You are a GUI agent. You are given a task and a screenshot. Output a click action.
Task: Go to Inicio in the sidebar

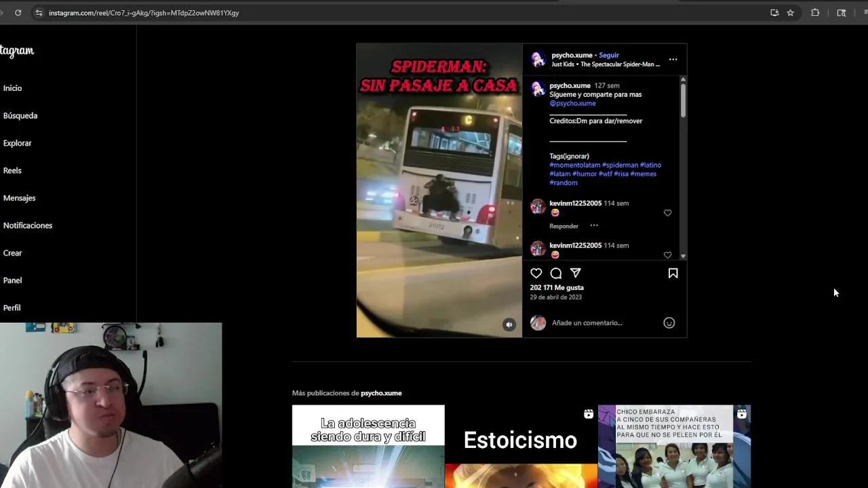(12, 88)
